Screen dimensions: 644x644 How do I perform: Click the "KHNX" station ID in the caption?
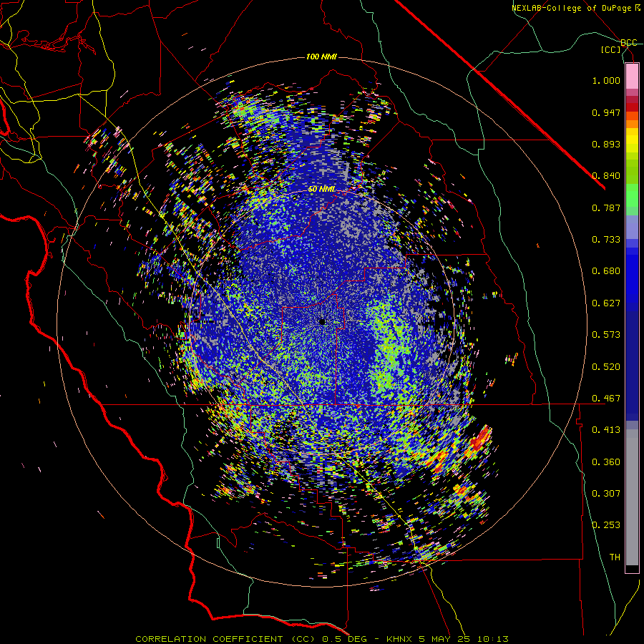point(400,639)
